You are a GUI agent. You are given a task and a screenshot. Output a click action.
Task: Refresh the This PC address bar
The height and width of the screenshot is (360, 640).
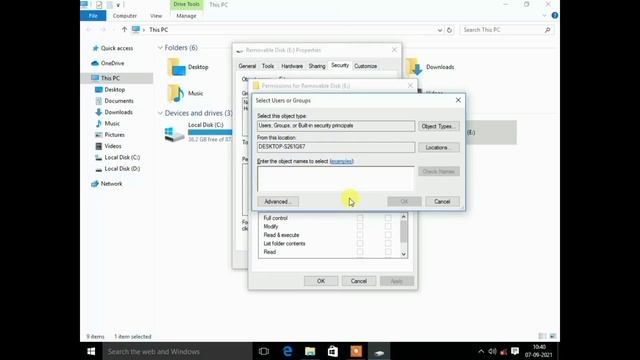coord(449,30)
